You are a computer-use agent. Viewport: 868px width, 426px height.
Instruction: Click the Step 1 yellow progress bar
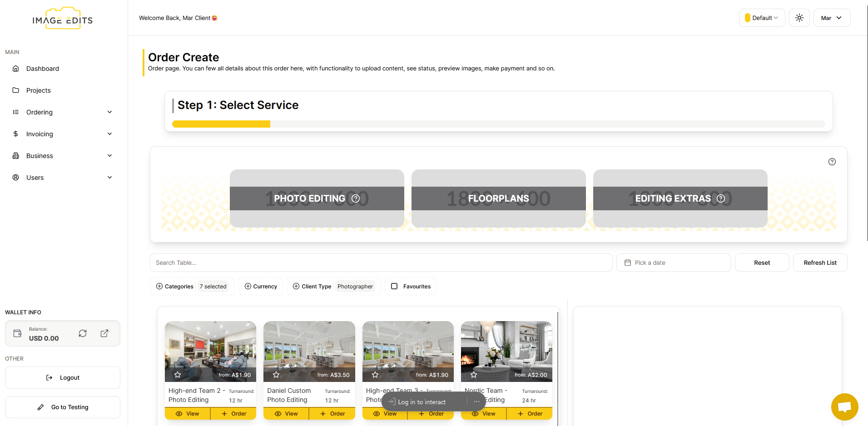(x=221, y=124)
